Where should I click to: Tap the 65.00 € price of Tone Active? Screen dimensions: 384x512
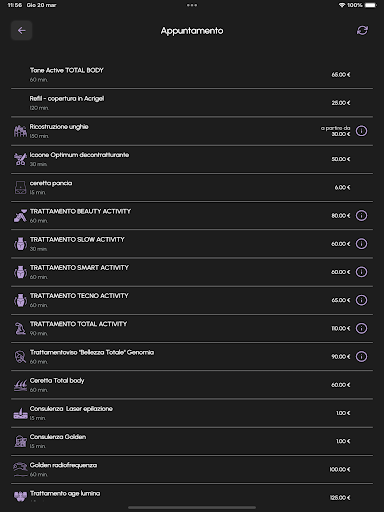click(341, 75)
